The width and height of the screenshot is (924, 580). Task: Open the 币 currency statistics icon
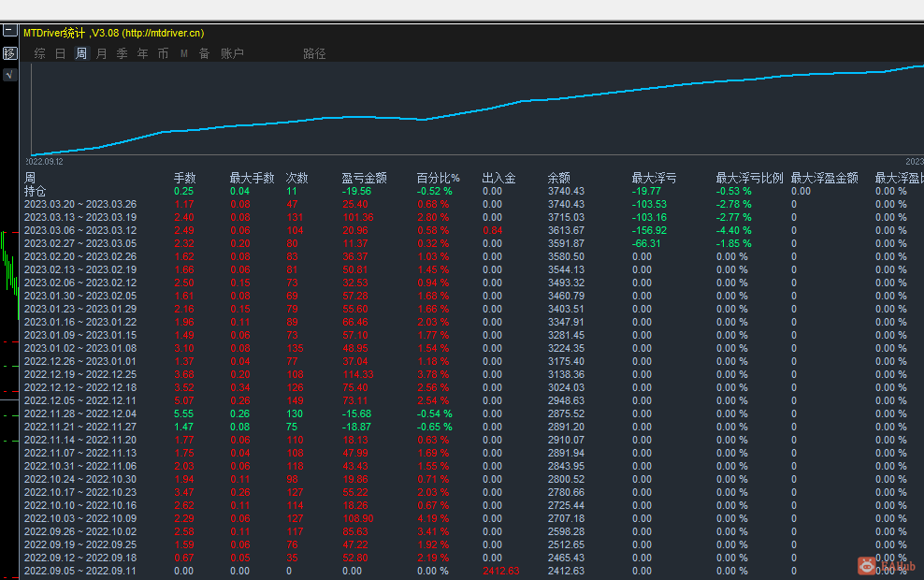(x=161, y=53)
